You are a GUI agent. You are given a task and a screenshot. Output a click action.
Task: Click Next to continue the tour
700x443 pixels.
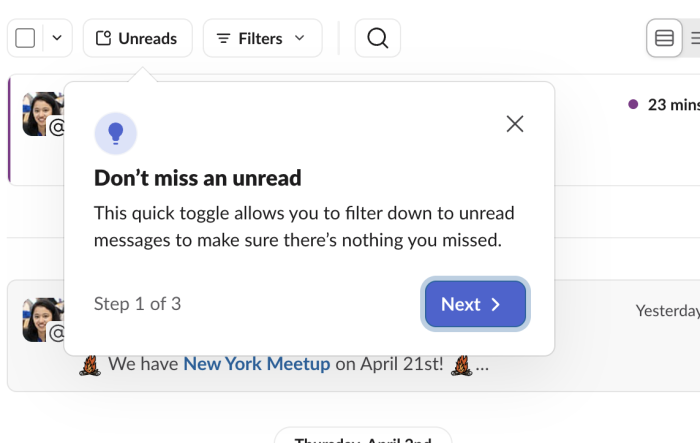tap(475, 304)
